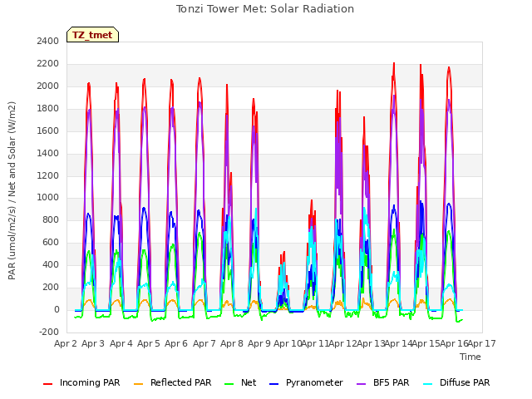Select the Reflected PAR legend label
Image resolution: width=532 pixels, height=399 pixels.
(181, 382)
